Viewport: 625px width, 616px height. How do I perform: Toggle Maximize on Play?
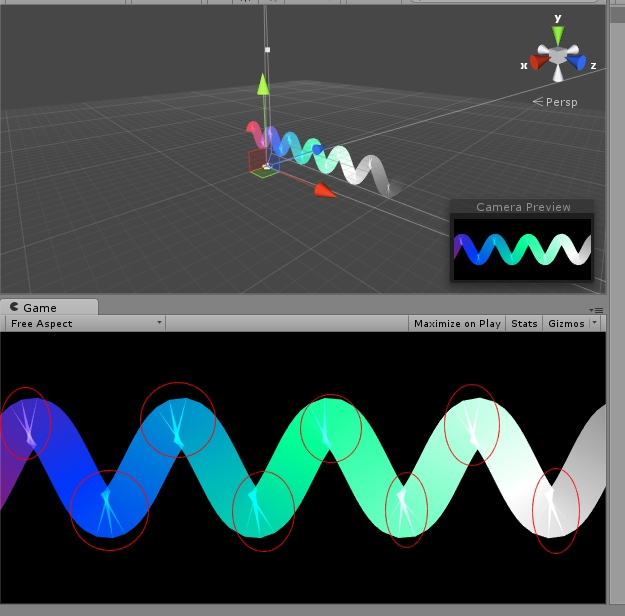click(457, 323)
